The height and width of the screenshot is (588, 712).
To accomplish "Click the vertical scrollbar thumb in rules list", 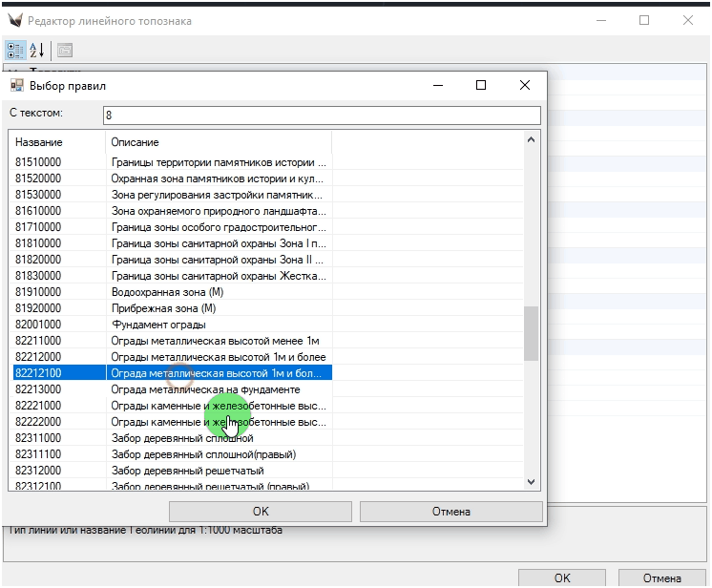I will pyautogui.click(x=532, y=332).
